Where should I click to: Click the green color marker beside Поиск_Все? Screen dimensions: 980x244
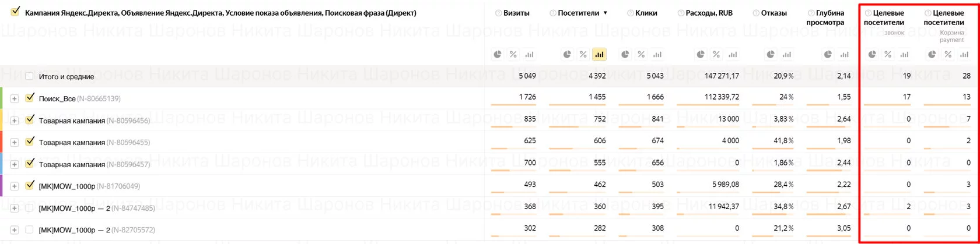click(2, 98)
